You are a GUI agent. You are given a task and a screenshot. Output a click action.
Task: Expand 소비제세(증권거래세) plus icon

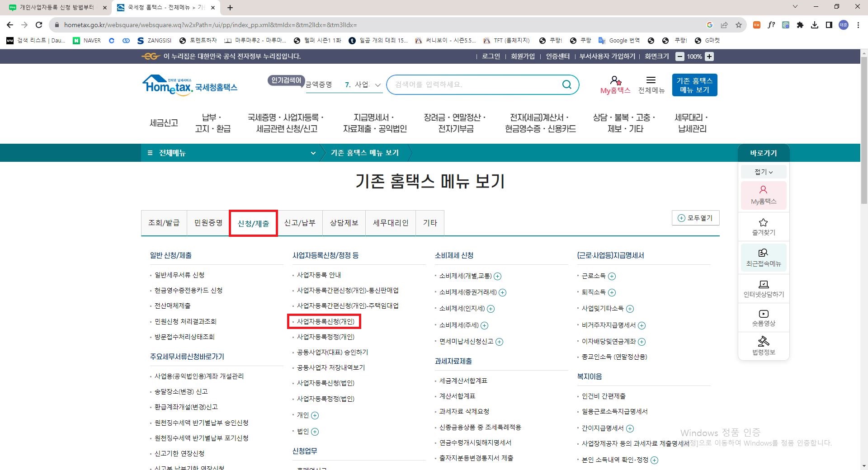pyautogui.click(x=502, y=292)
